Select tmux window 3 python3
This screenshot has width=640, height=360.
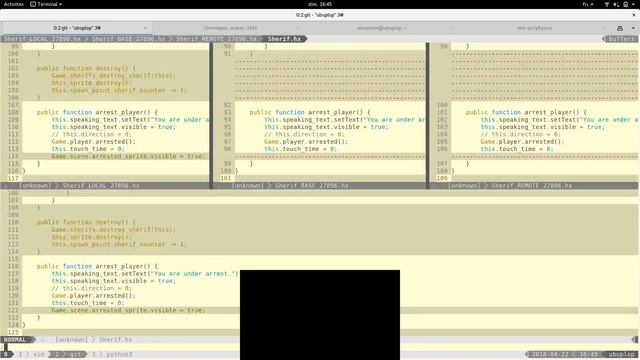click(x=112, y=354)
